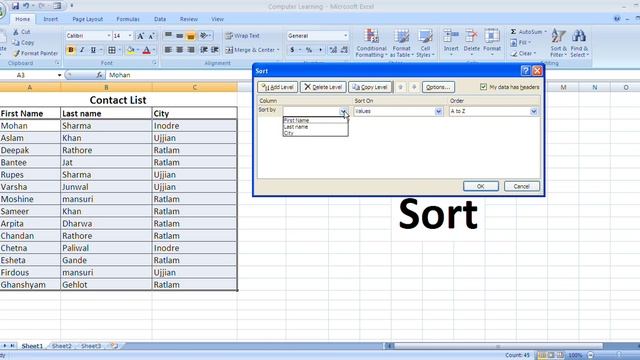Click the Align Text Right icon
The height and width of the screenshot is (360, 640).
pyautogui.click(x=191, y=50)
